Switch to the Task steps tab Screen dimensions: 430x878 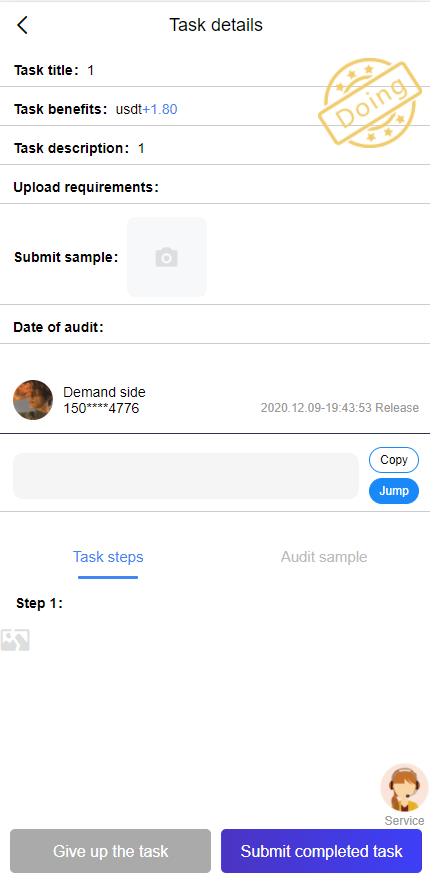click(108, 557)
